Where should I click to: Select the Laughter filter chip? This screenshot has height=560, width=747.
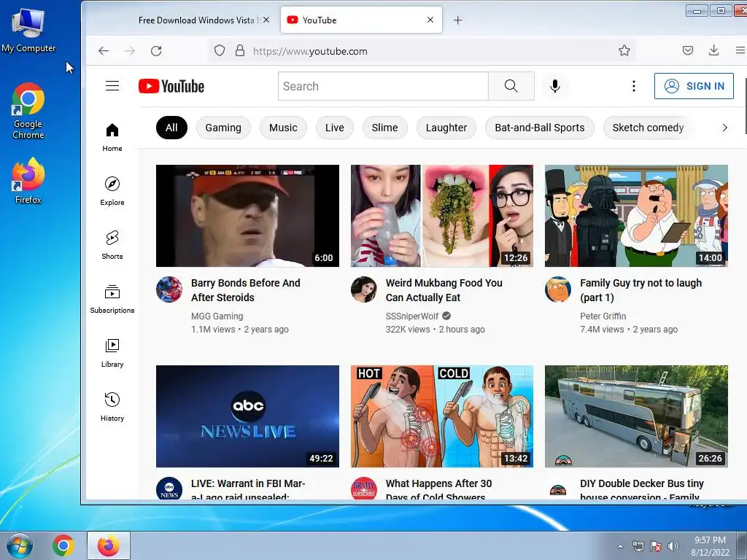(x=446, y=128)
